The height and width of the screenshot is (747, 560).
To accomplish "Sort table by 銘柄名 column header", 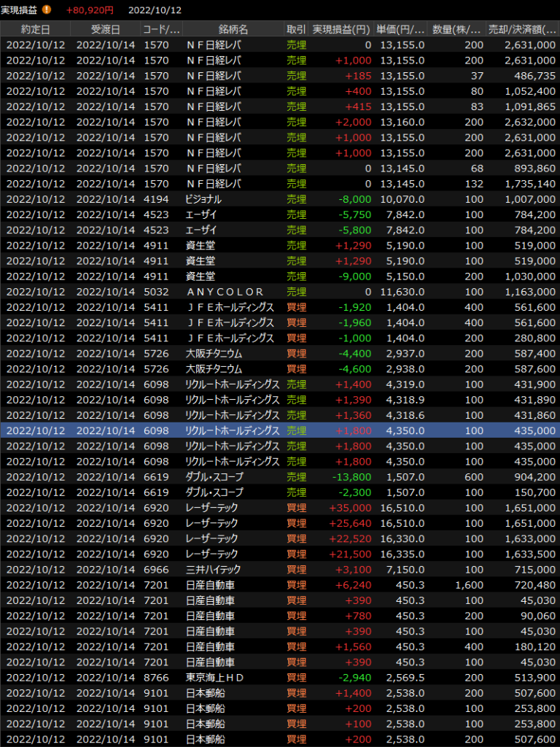I will pyautogui.click(x=233, y=29).
